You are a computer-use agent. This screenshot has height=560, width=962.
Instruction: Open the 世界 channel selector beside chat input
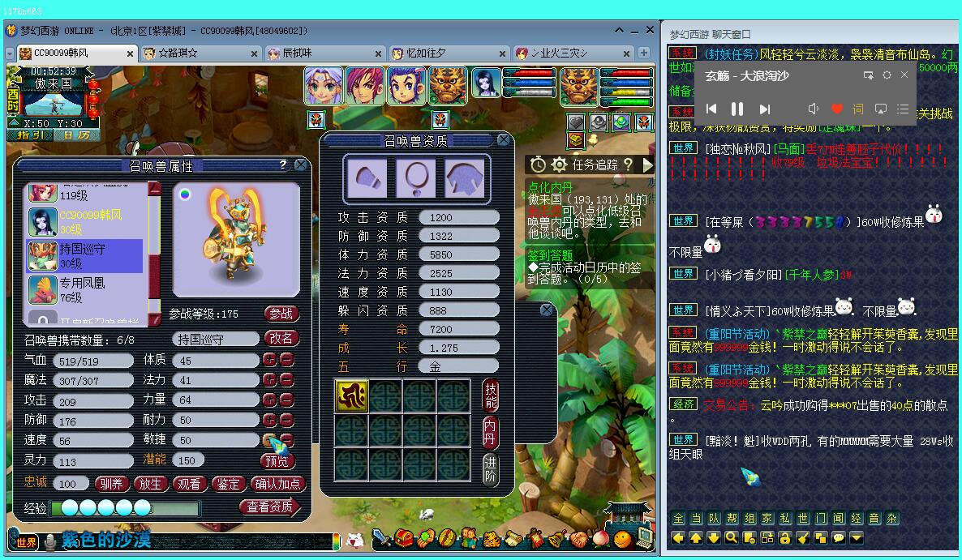27,541
